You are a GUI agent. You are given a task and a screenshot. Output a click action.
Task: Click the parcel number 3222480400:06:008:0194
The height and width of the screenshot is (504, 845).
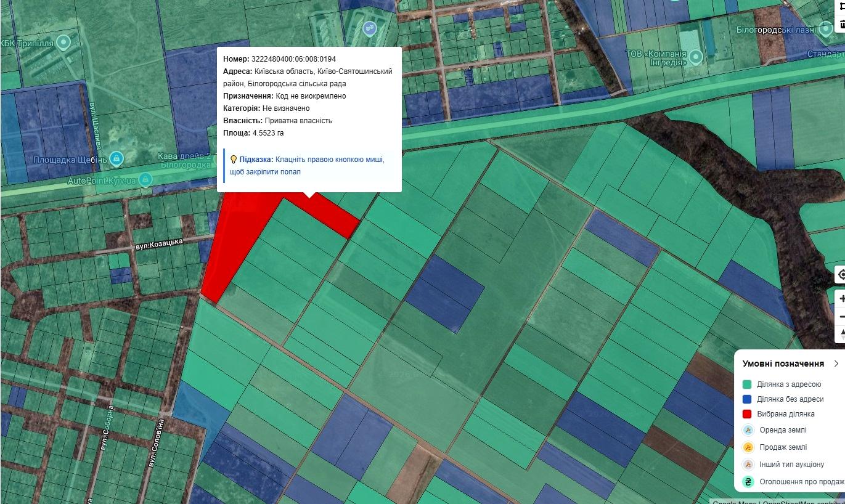tap(293, 59)
